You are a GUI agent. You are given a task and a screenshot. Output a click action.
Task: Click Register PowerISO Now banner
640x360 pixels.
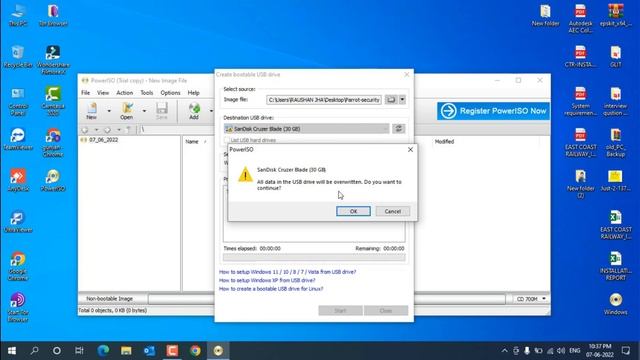[x=493, y=111]
